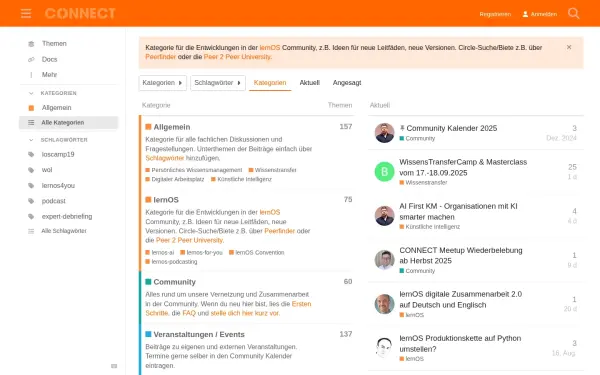Open the search magnifier icon
600x375 pixels.
(573, 13)
